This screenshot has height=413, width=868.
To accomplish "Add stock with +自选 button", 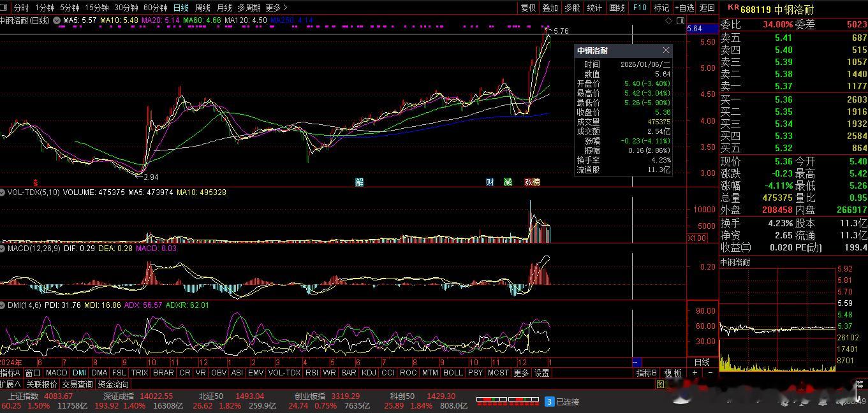I will (685, 8).
